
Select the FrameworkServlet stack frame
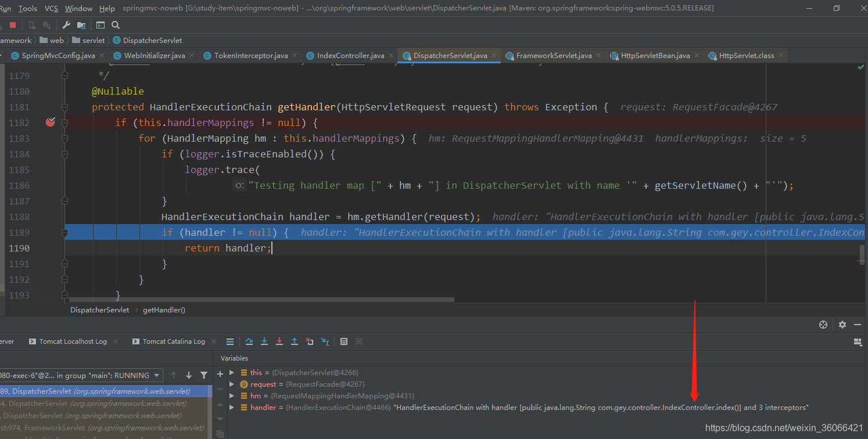[102, 427]
